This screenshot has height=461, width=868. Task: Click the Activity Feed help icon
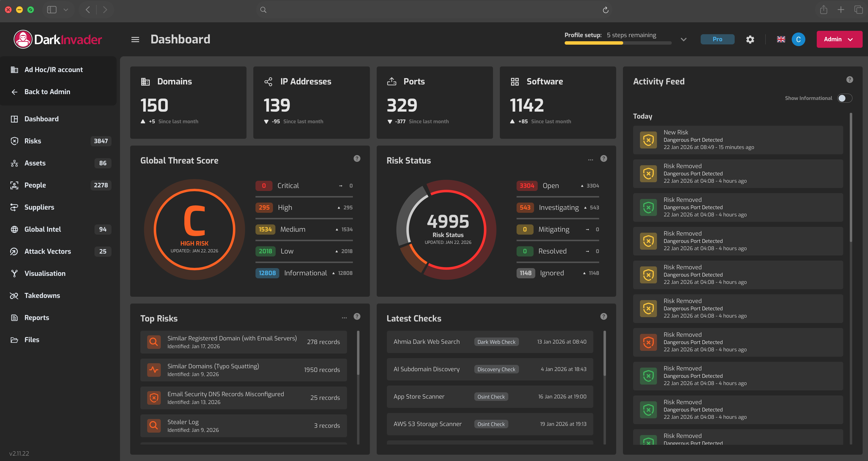click(x=850, y=80)
